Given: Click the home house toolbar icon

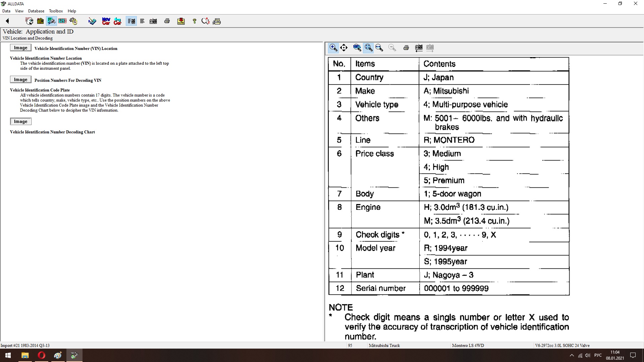Looking at the screenshot, I should [40, 21].
